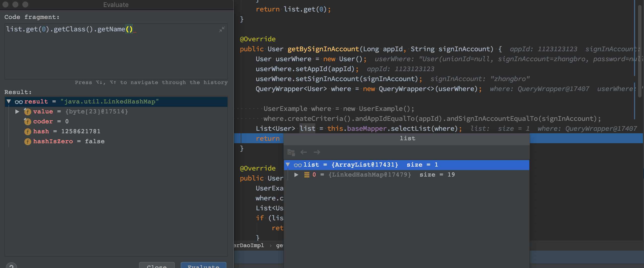This screenshot has height=268, width=644.
Task: Click the first @Override annotation in editor
Action: click(258, 39)
